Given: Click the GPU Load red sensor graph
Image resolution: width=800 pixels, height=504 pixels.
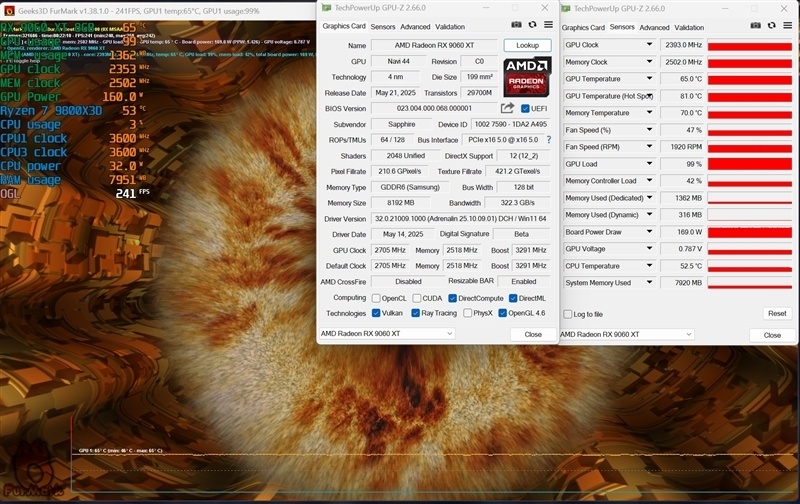Looking at the screenshot, I should [749, 164].
